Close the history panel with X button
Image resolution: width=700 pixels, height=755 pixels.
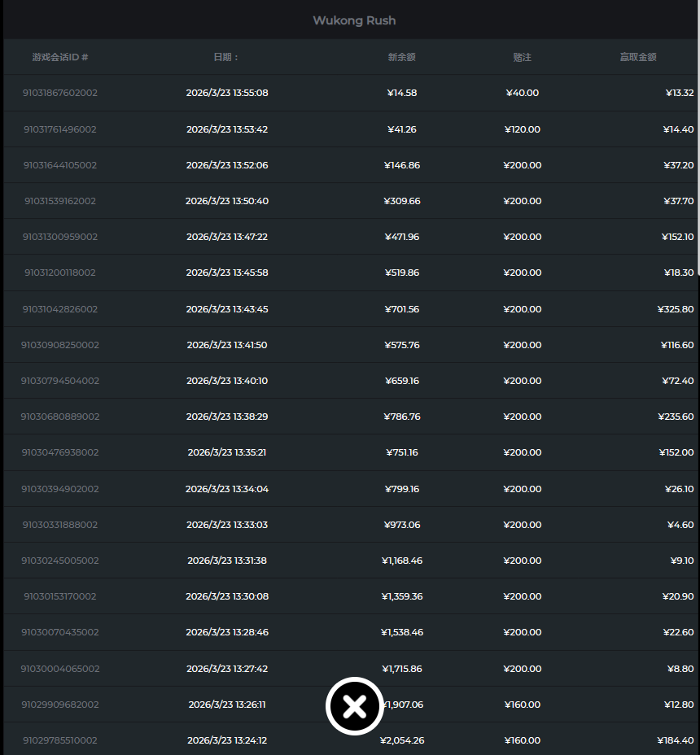(355, 706)
